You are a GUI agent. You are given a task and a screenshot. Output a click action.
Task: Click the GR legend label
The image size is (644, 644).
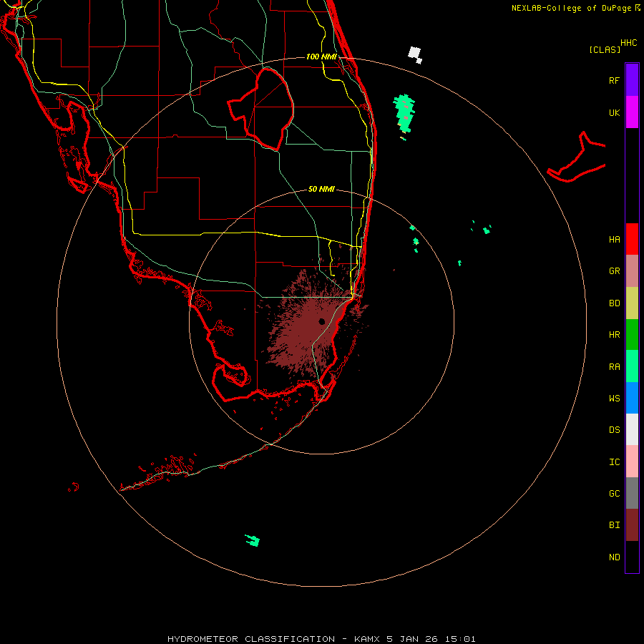pyautogui.click(x=614, y=271)
